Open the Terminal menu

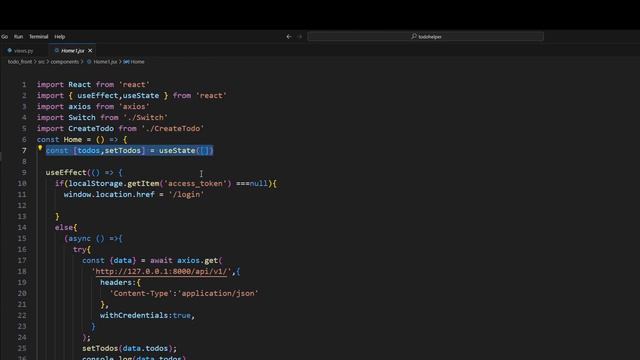pos(38,37)
